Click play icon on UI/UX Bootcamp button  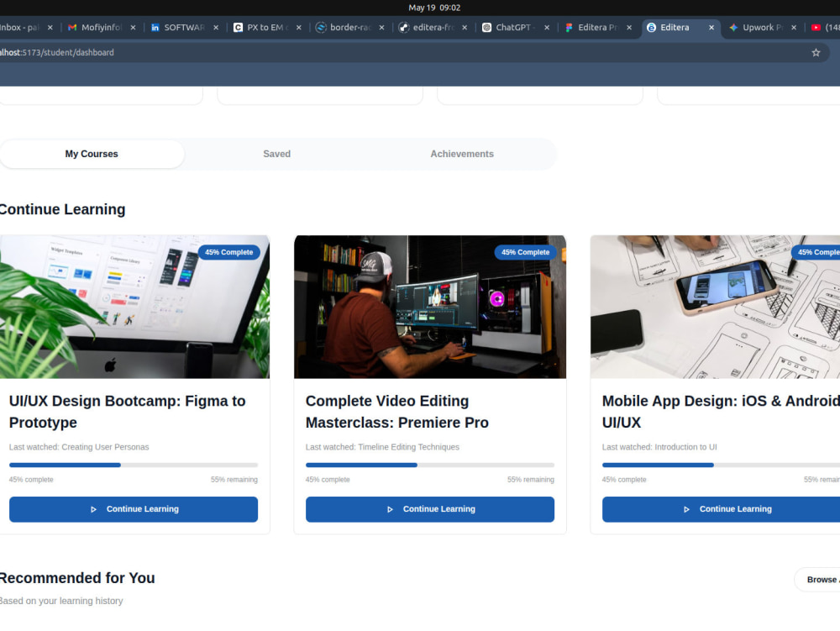coord(93,509)
